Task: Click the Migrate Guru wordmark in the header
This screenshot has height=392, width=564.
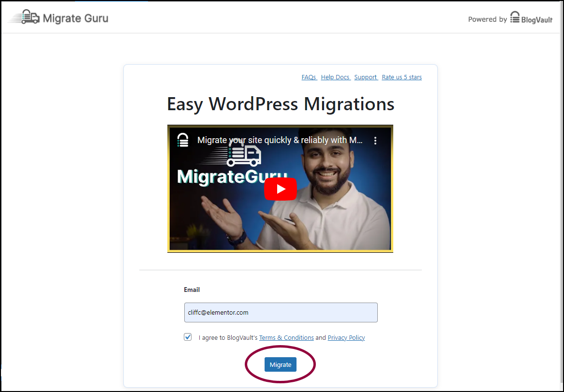Action: coord(75,18)
